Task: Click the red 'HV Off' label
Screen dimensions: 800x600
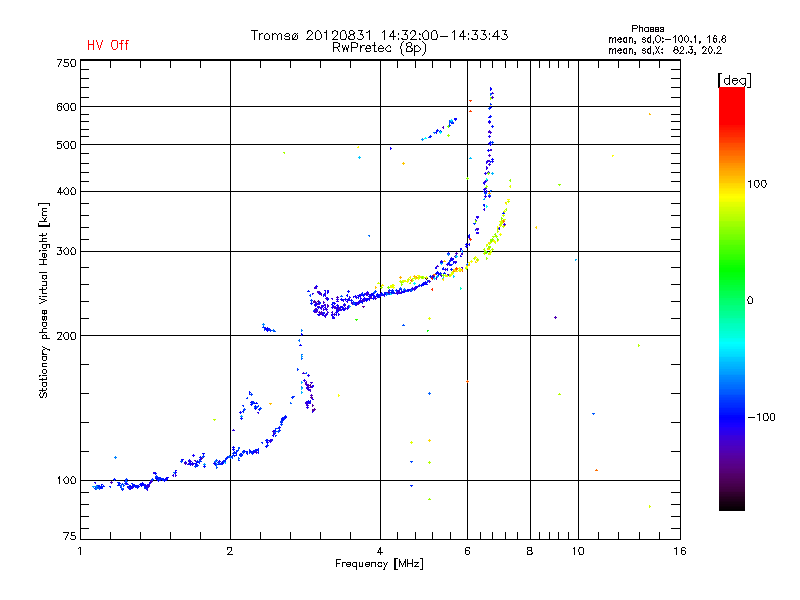Action: coord(108,45)
